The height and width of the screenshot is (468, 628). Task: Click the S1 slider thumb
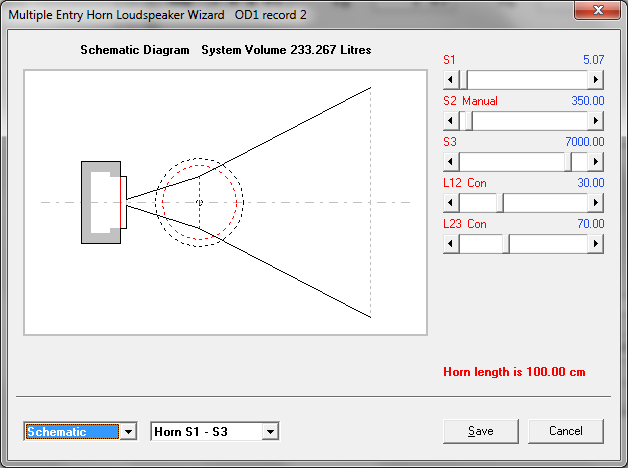(464, 79)
